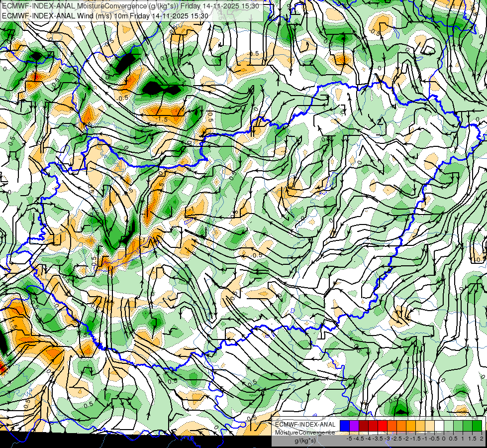Screen dimensions: 487x448
Task: Pick the legend swatch between -4 and -3.5
Action: tap(373, 426)
